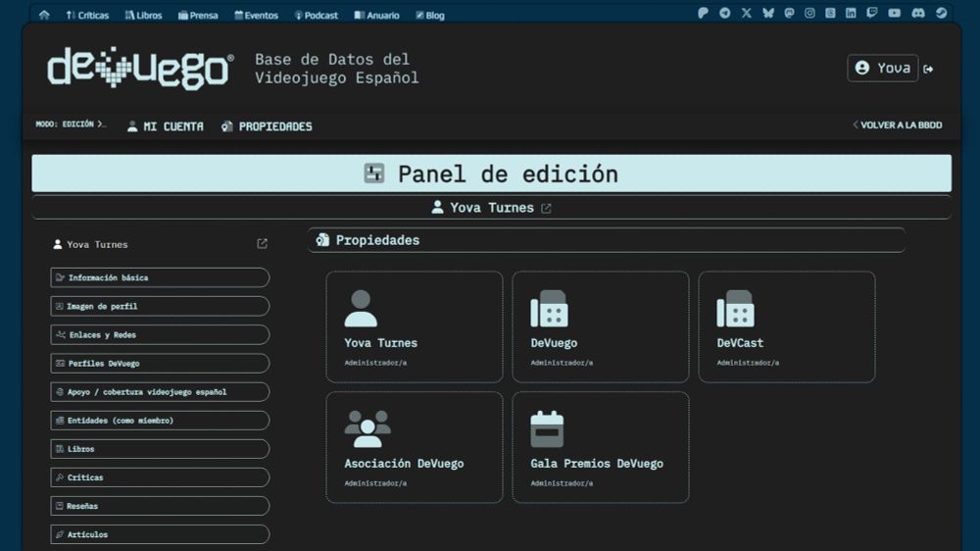980x551 pixels.
Task: Click the building icon on DeVCast card
Action: coord(736,308)
